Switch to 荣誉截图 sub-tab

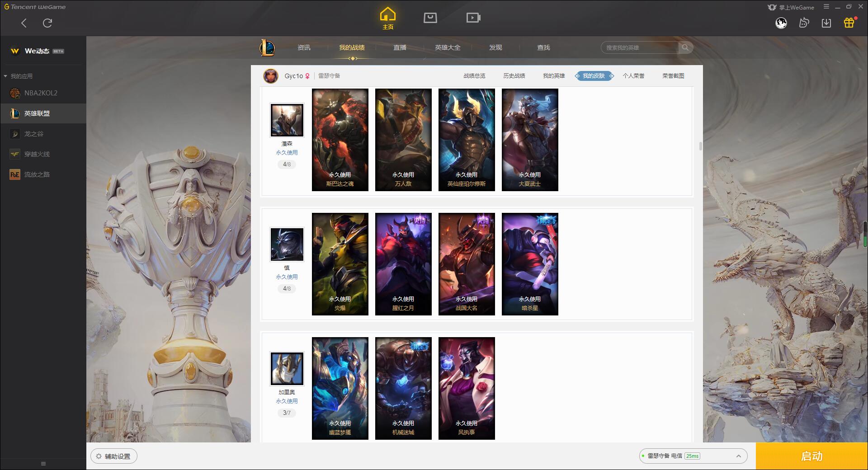pyautogui.click(x=673, y=76)
